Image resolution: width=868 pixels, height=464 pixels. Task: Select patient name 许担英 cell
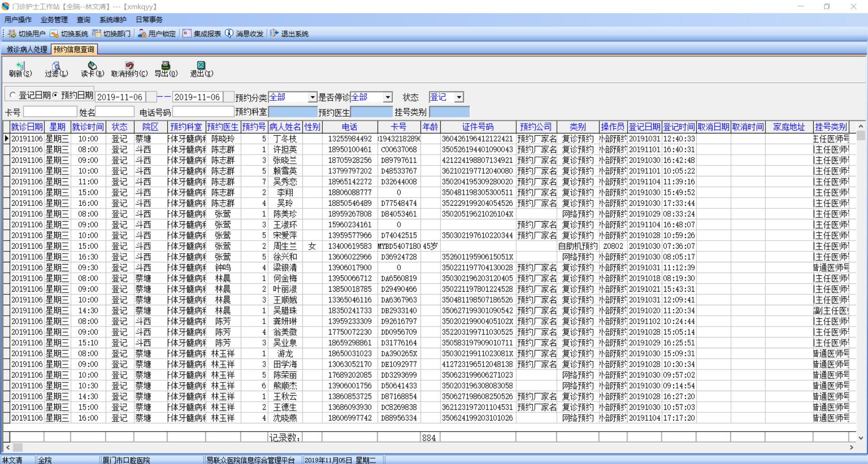285,150
